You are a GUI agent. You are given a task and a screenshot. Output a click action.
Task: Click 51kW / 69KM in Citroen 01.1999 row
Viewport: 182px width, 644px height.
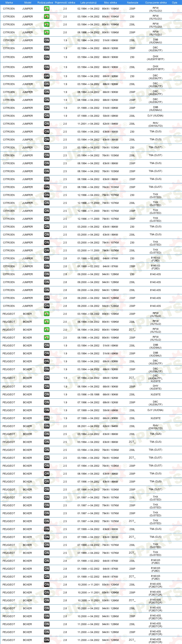pyautogui.click(x=110, y=108)
